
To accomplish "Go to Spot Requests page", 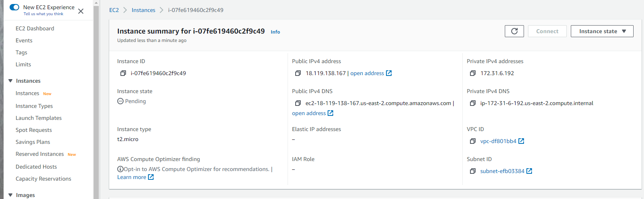I will pyautogui.click(x=34, y=130).
